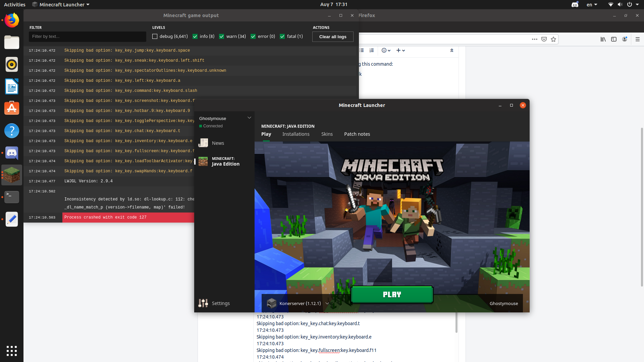The width and height of the screenshot is (644, 362).
Task: Open the News section icon
Action: coord(203,143)
